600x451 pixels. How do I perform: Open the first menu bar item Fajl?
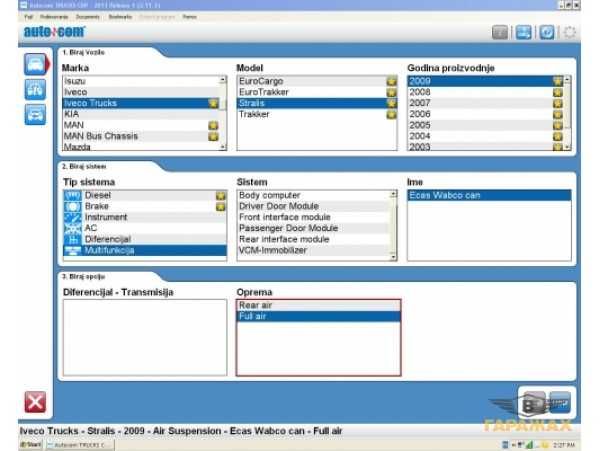[x=28, y=17]
